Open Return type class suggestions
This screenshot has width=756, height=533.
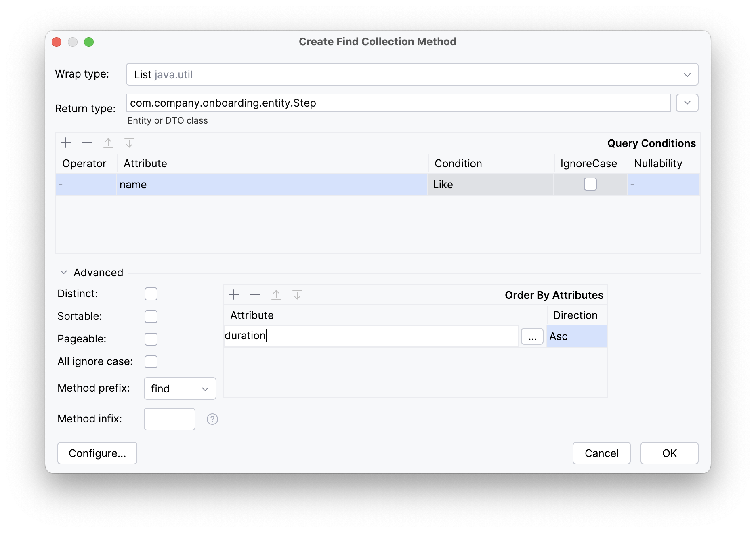tap(687, 103)
